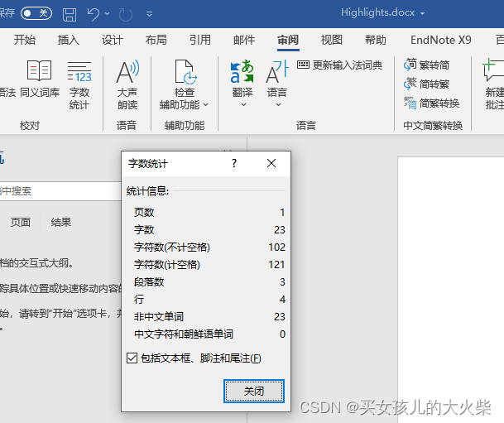Click the 字数 value 23
504x423 pixels.
click(x=280, y=230)
